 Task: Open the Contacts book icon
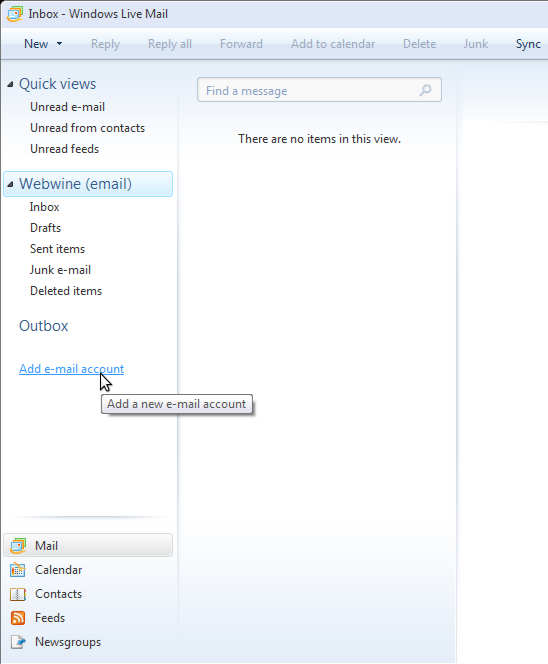click(18, 594)
